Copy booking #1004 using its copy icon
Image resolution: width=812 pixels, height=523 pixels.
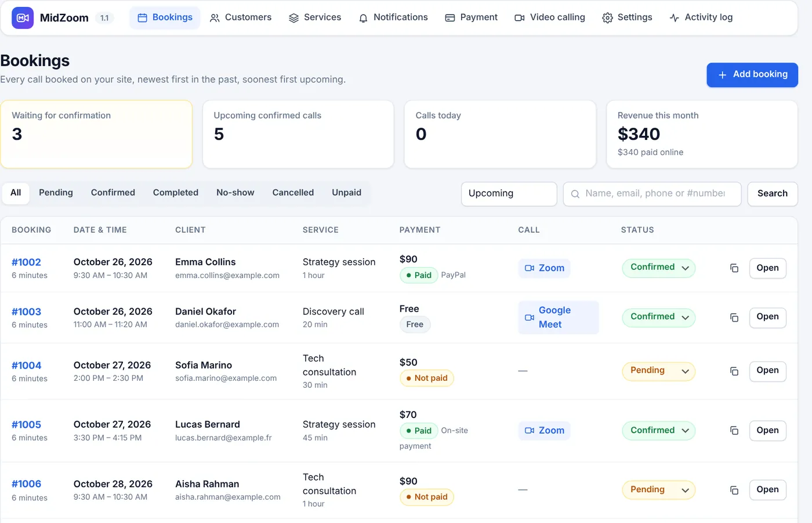734,371
